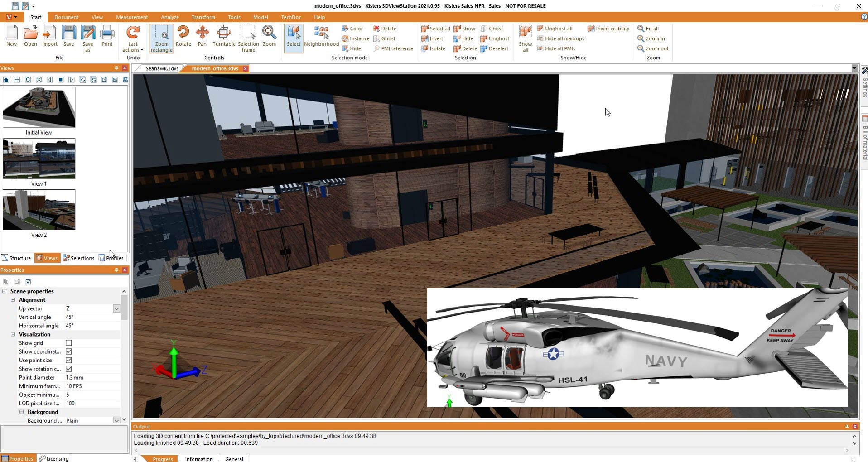The width and height of the screenshot is (868, 462).
Task: Collapse the Visualization section
Action: (x=13, y=334)
